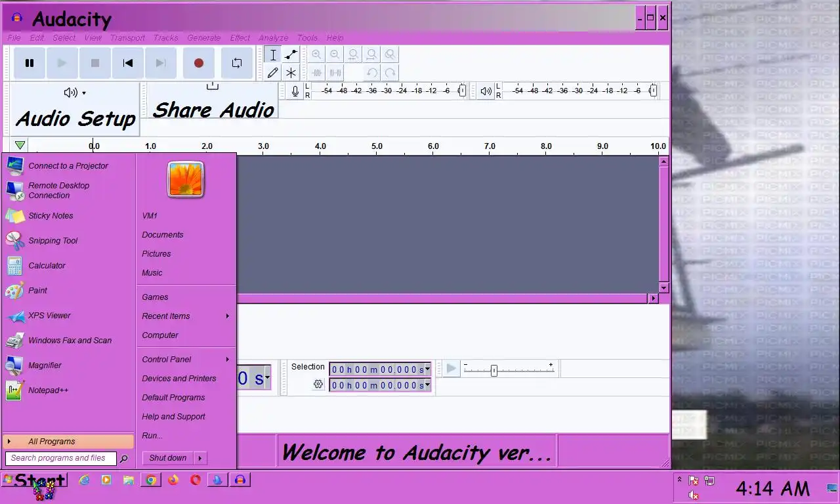
Task: Click the Share Audio button
Action: coord(213,101)
